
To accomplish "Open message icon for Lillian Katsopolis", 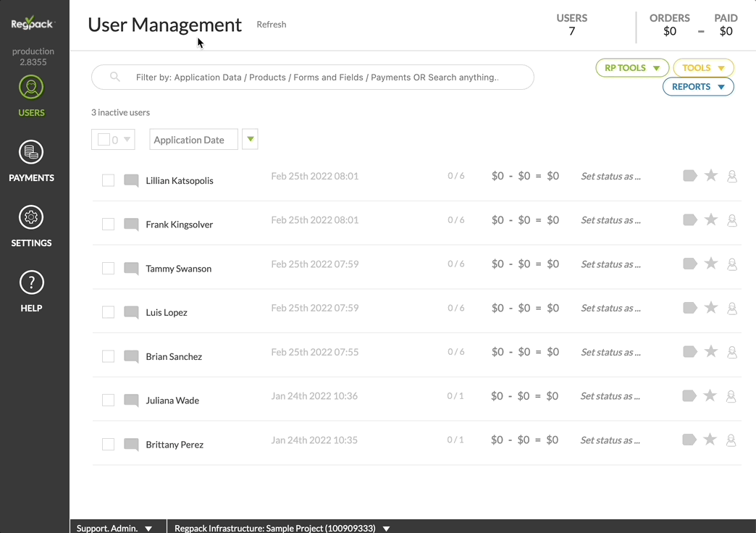I will tap(131, 180).
